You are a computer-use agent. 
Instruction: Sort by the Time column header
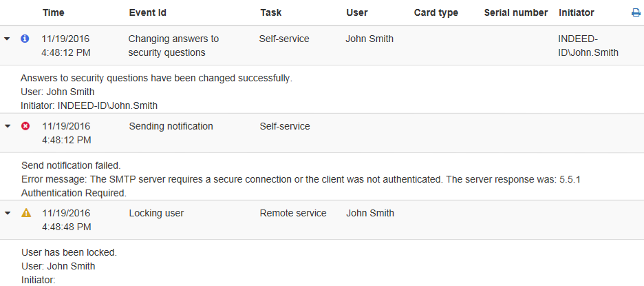coord(54,13)
